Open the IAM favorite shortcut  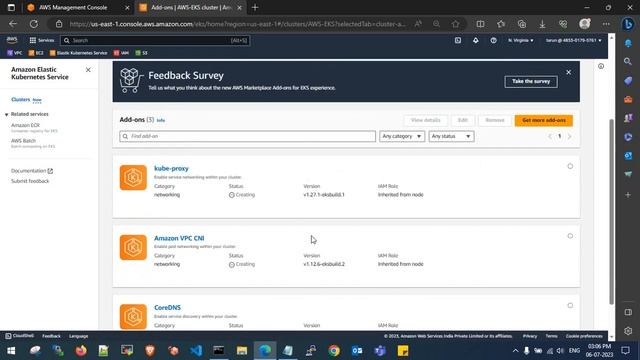(121, 53)
